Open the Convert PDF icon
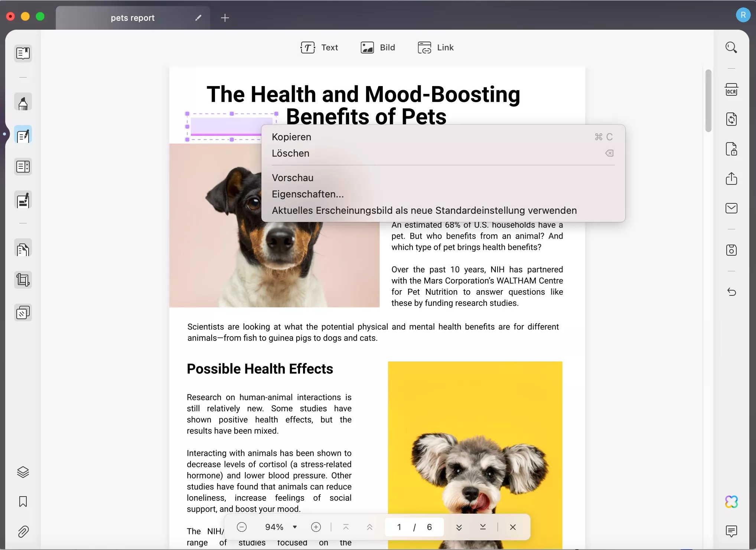The image size is (756, 550). click(x=731, y=120)
